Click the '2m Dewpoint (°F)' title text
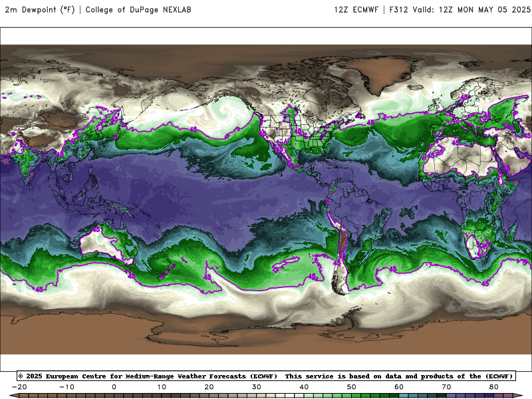532x399 pixels. coord(39,10)
